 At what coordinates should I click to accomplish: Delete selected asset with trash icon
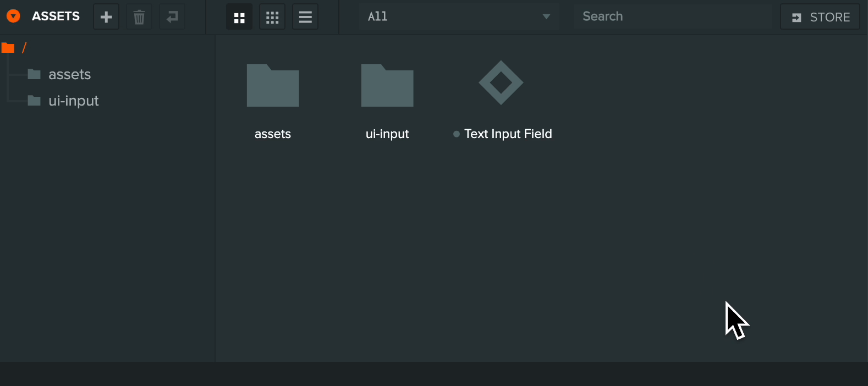[139, 17]
